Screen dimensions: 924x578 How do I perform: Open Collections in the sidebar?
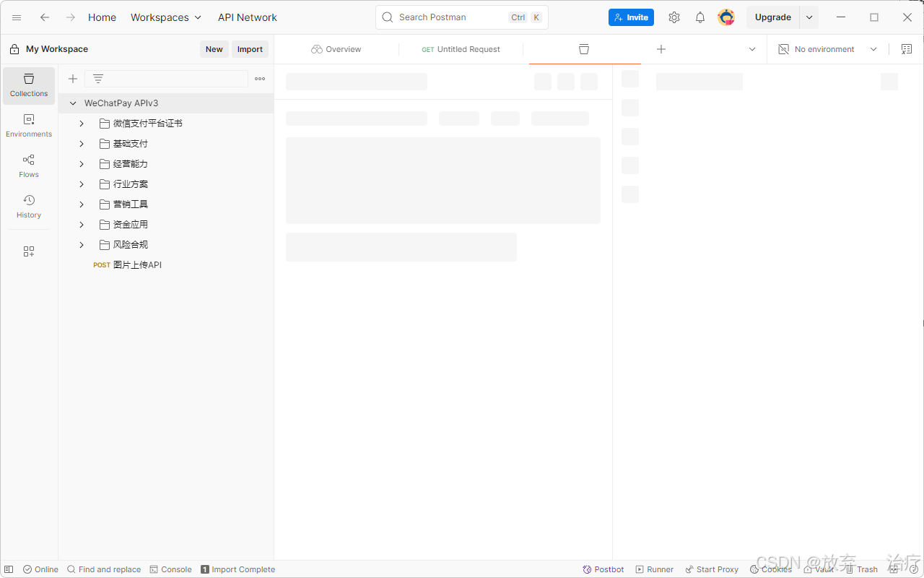(29, 85)
